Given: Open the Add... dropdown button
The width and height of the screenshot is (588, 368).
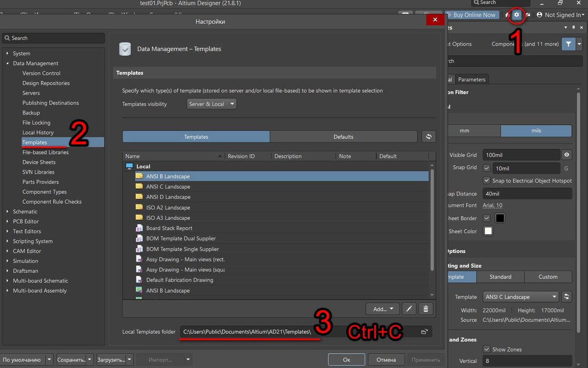Looking at the screenshot, I should click(x=382, y=309).
